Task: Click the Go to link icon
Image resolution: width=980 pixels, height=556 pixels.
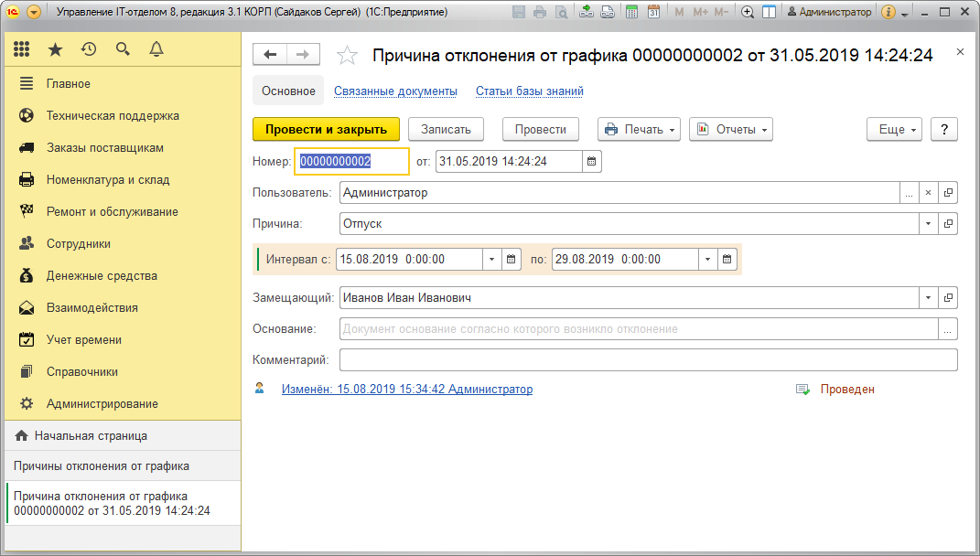Action: [x=608, y=12]
